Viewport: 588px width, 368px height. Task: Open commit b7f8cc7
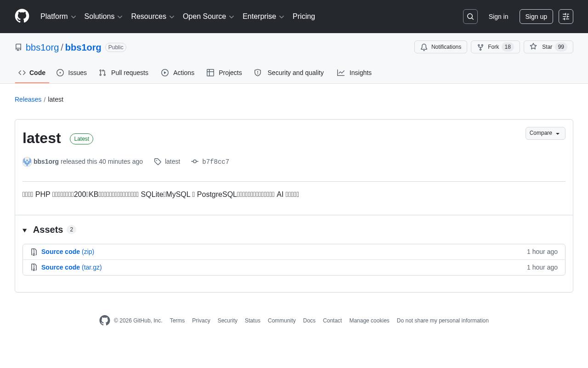coord(215,162)
